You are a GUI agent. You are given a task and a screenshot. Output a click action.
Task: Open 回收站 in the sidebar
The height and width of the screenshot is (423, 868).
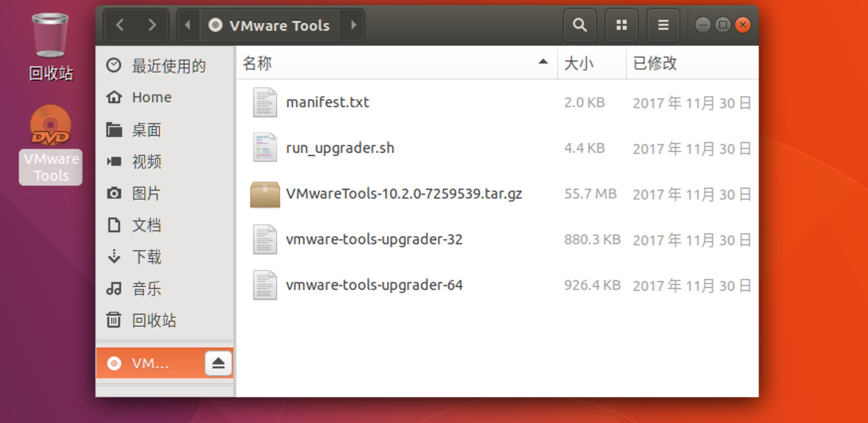pyautogui.click(x=165, y=320)
